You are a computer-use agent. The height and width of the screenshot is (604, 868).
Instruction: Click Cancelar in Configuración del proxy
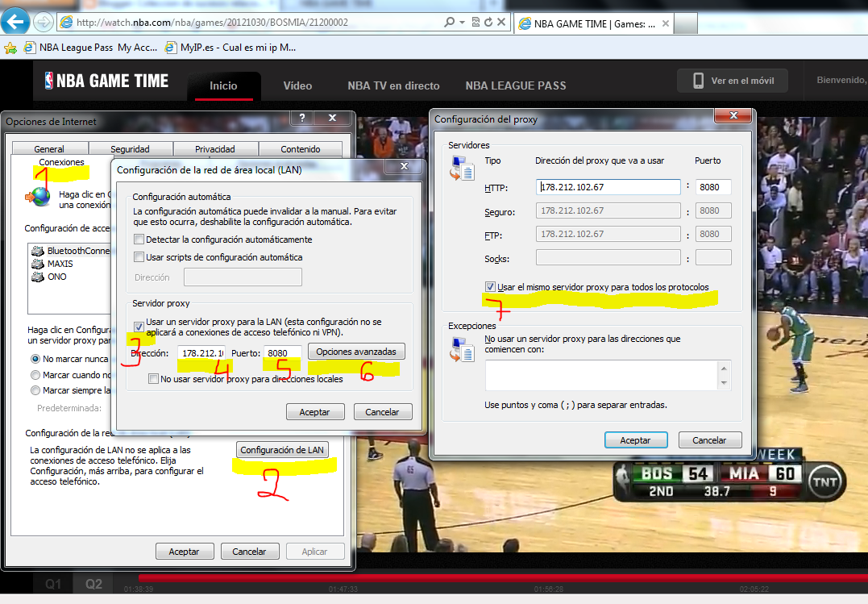pos(710,440)
